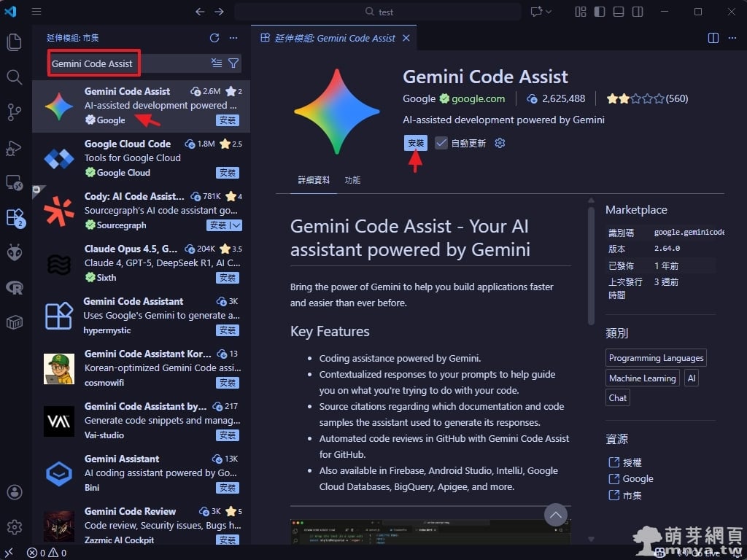Uncheck the 自動更新 checkbox
The height and width of the screenshot is (560, 747).
441,144
